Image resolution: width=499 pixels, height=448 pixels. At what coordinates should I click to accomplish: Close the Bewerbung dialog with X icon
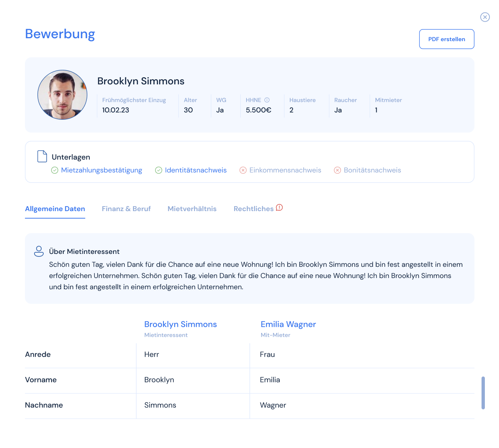(485, 17)
